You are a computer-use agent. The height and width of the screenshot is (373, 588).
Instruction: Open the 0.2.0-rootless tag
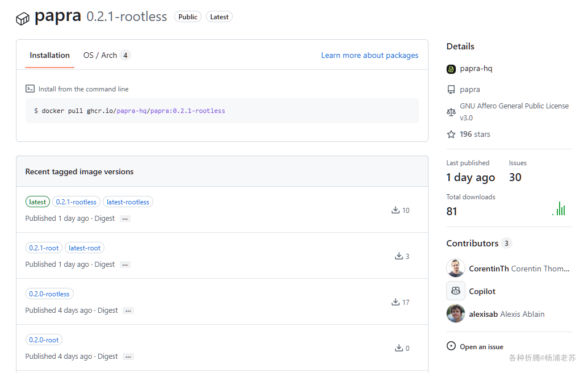point(49,294)
